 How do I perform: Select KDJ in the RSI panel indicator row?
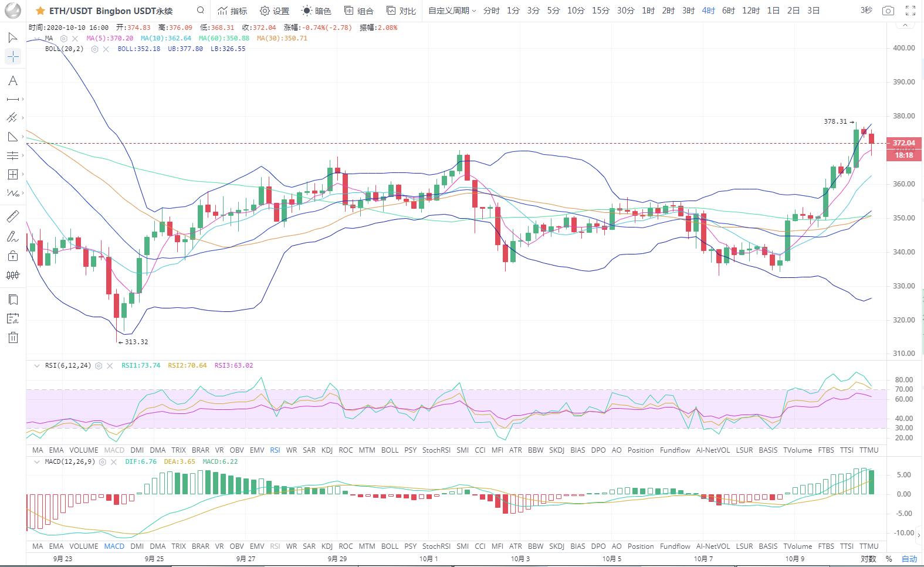click(x=327, y=450)
